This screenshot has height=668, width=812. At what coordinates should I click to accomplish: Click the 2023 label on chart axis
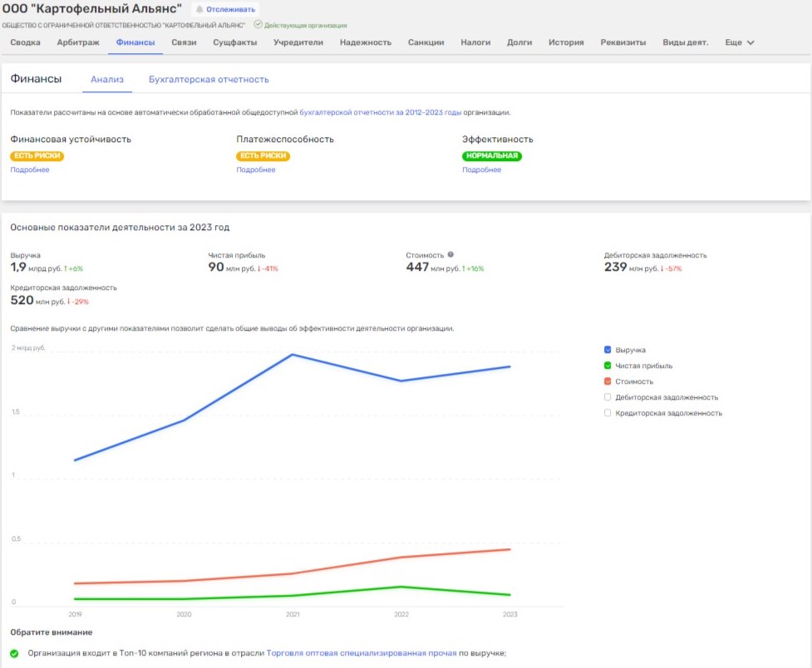510,614
